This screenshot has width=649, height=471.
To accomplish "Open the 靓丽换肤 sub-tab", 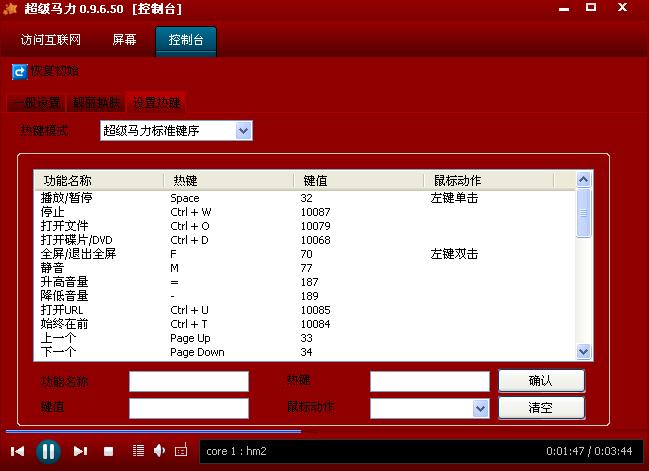I will 96,103.
